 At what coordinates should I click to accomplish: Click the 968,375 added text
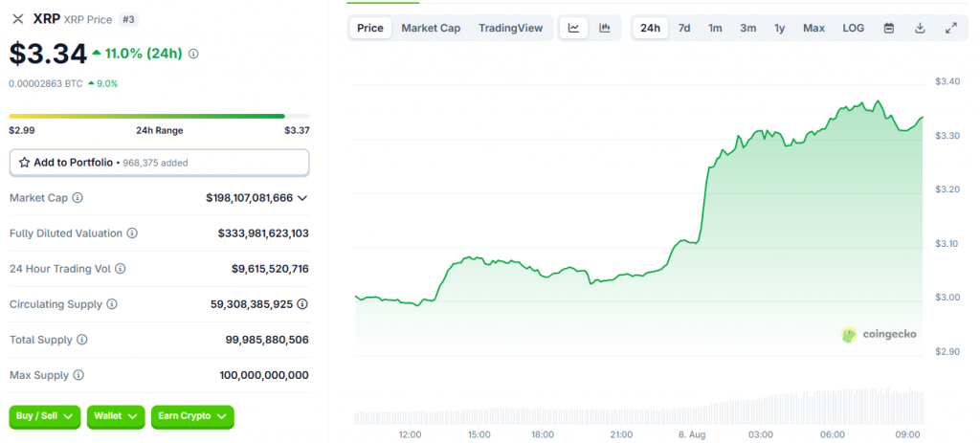(155, 163)
